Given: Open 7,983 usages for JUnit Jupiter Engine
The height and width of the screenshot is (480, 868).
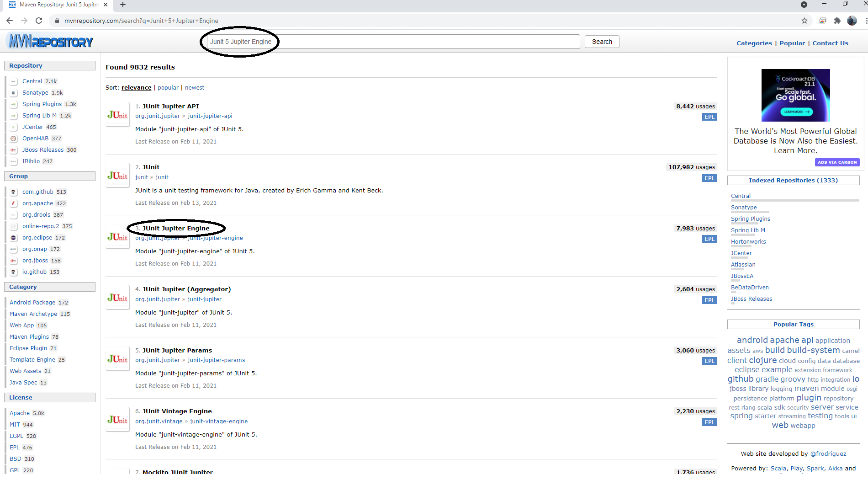Looking at the screenshot, I should [x=695, y=229].
